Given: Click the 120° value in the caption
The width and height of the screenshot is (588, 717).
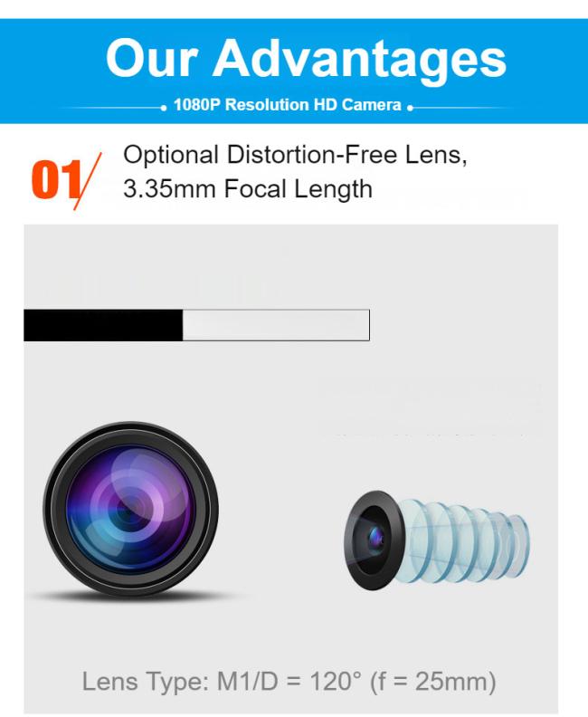Looking at the screenshot, I should [x=336, y=681].
